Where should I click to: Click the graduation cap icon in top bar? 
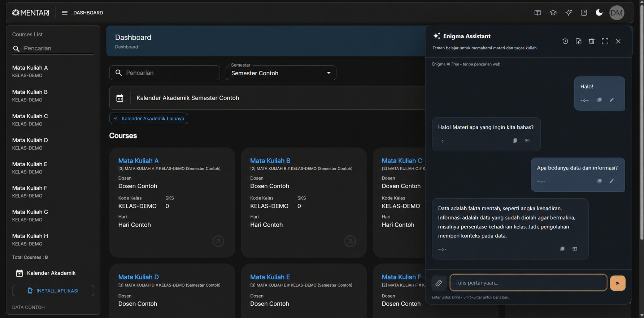click(x=553, y=13)
